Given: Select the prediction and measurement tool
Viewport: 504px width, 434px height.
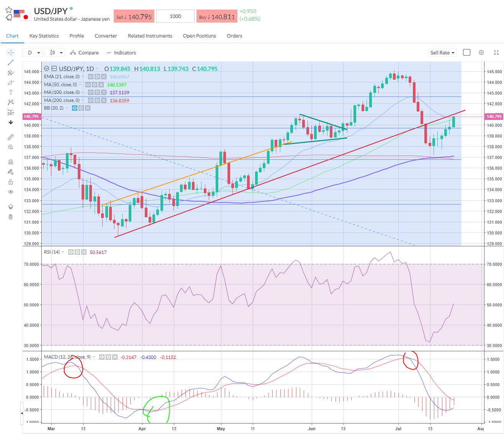Looking at the screenshot, I should click(11, 112).
